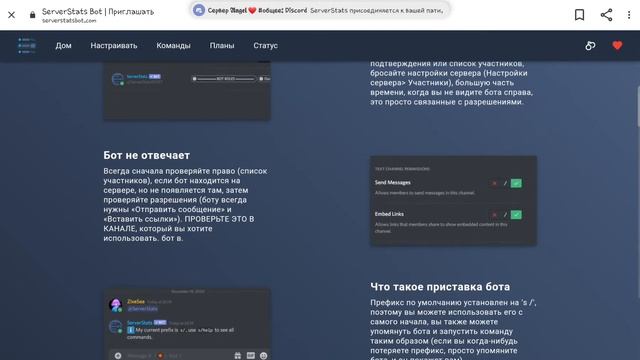This screenshot has width=640, height=360.
Task: Click the Send Messages permission label
Action: [393, 182]
